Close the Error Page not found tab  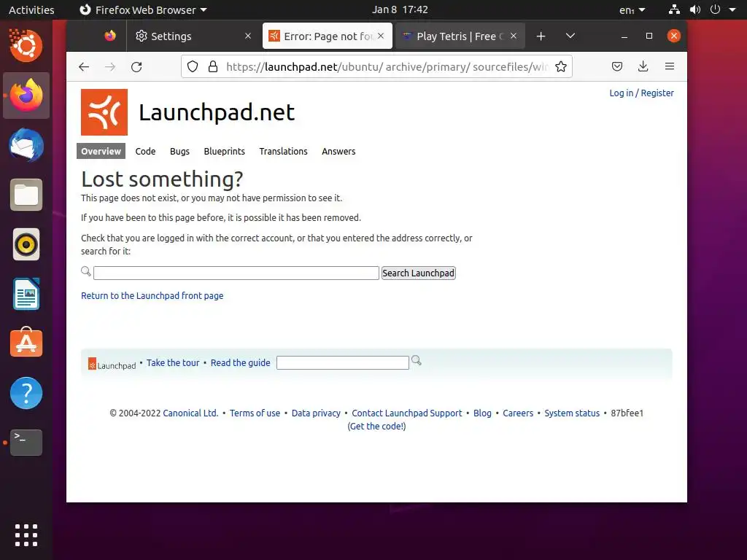tap(381, 36)
